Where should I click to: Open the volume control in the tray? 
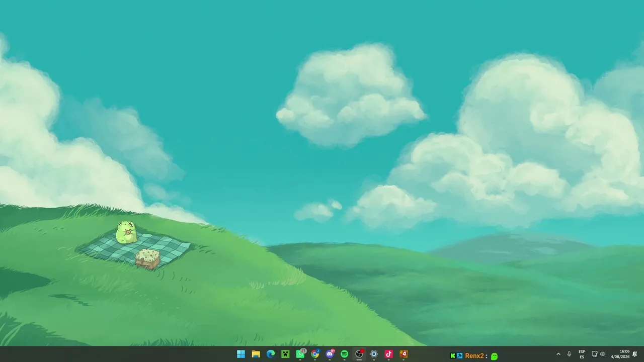tap(602, 354)
